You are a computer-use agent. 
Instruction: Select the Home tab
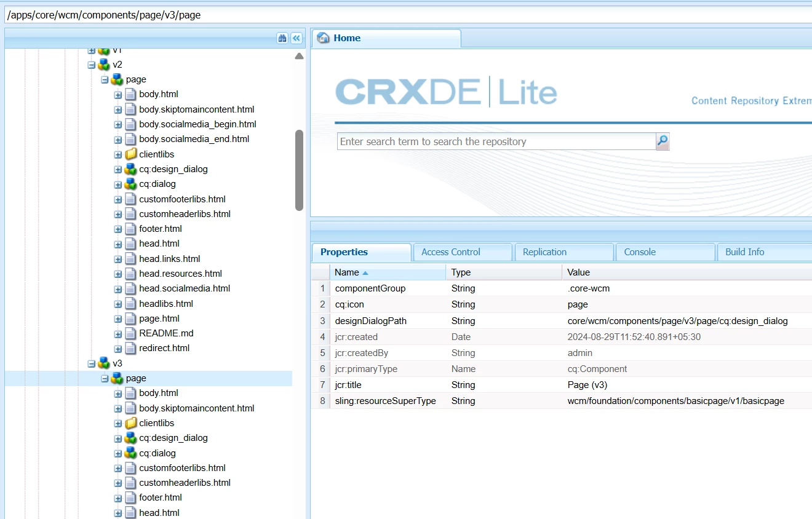386,38
